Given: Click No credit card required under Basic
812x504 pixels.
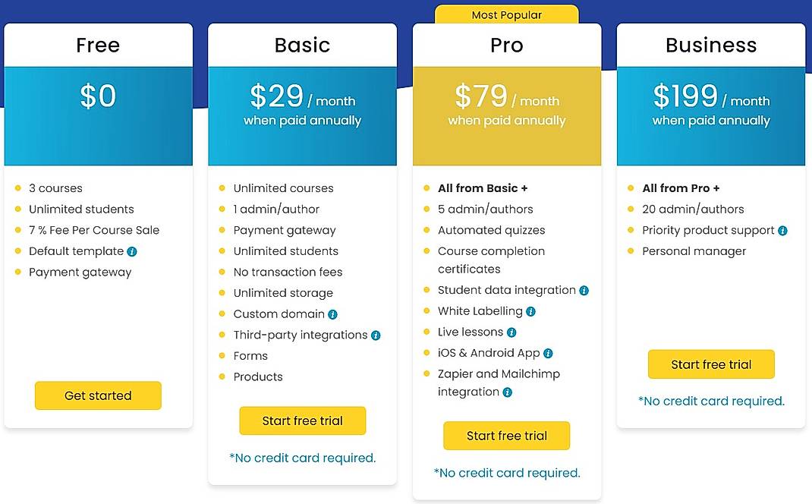Looking at the screenshot, I should 302,458.
